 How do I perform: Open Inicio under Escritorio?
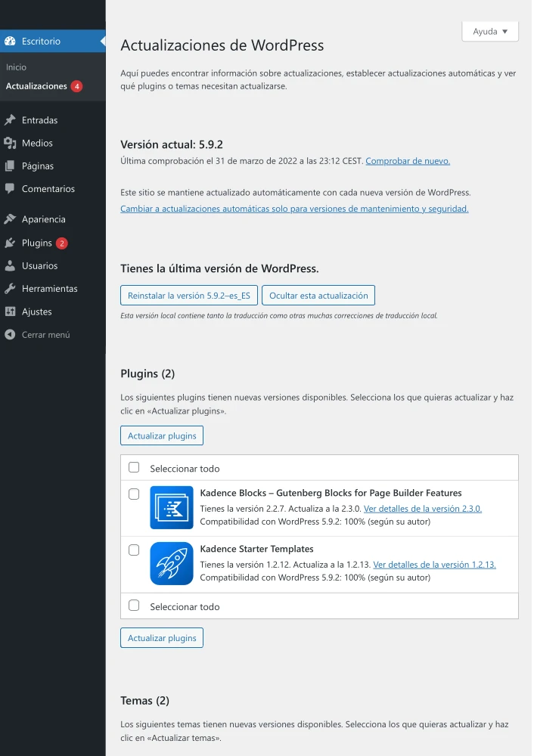[16, 67]
